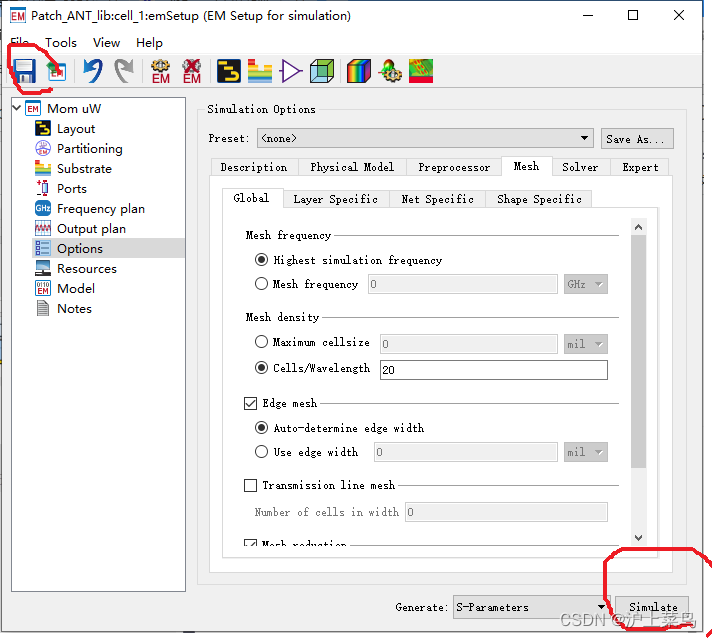Screen dimensions: 712x638
Task: Click the mesh options vertical scrollbar thumb
Action: [x=638, y=351]
